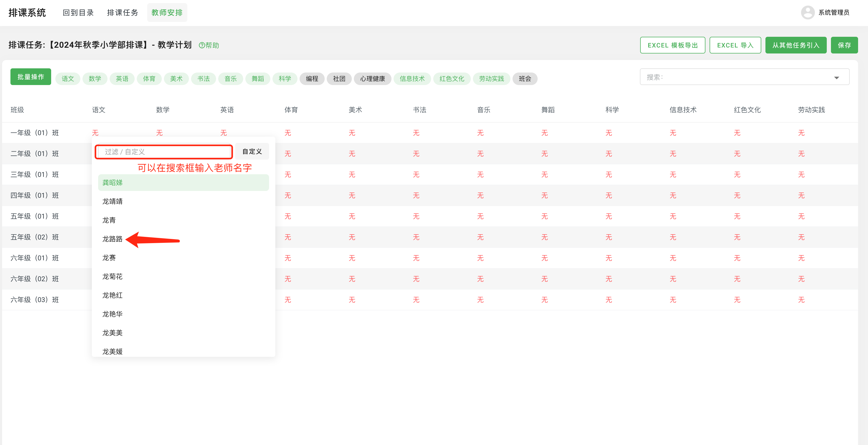Viewport: 868px width, 445px height.
Task: Select the 书法 subject filter pill
Action: click(x=204, y=79)
